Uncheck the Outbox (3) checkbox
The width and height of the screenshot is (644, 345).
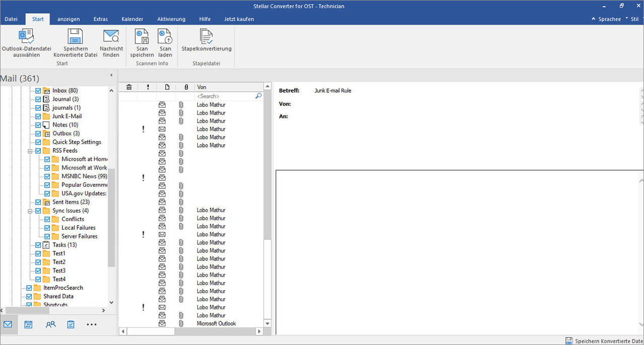coord(38,133)
